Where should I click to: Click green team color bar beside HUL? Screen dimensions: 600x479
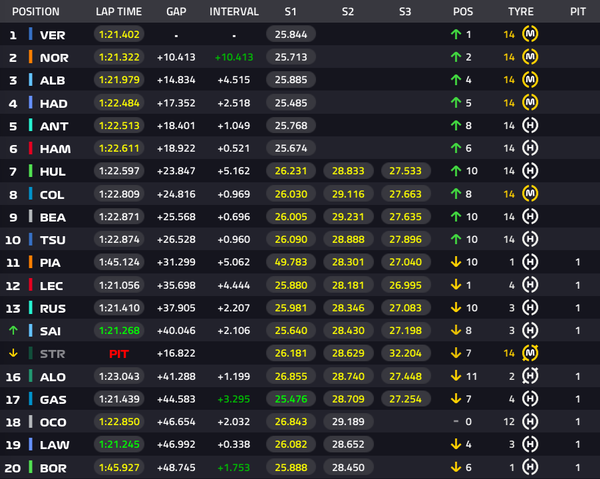coord(30,171)
